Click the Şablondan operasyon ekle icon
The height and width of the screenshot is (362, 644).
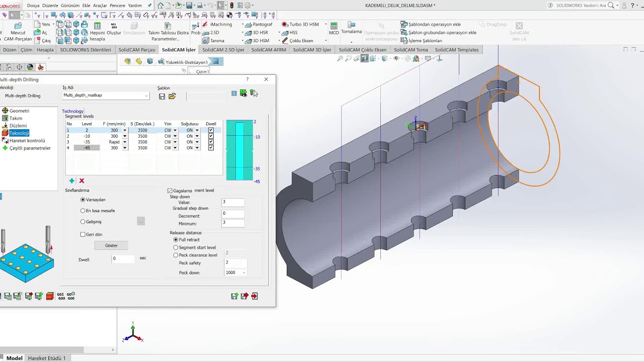(x=404, y=24)
